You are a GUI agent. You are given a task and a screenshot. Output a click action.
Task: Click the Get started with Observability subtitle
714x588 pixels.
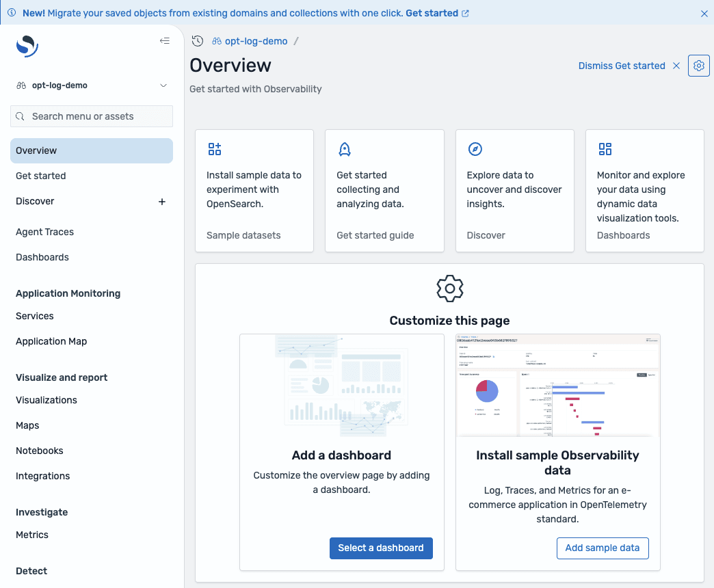[256, 89]
